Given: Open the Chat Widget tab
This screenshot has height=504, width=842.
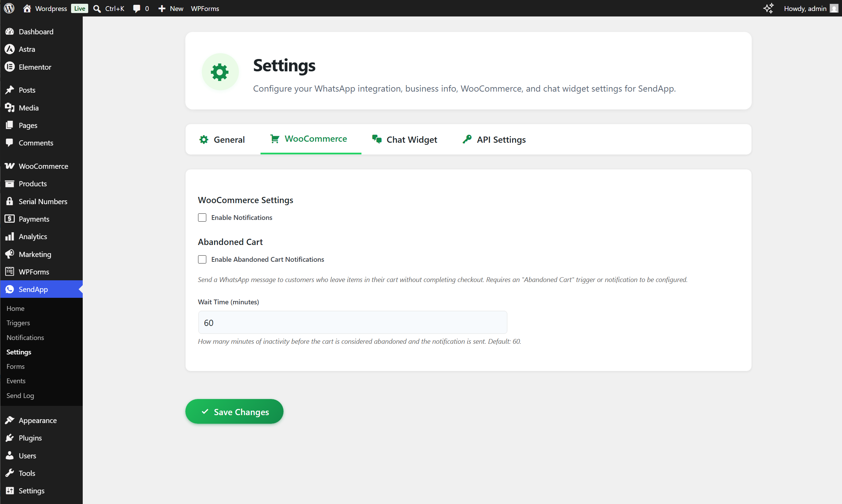Looking at the screenshot, I should (405, 140).
